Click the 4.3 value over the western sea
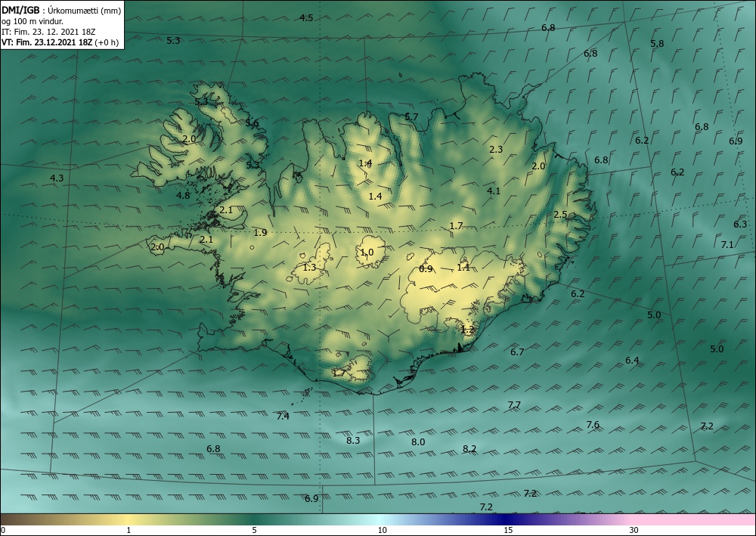 click(x=57, y=178)
